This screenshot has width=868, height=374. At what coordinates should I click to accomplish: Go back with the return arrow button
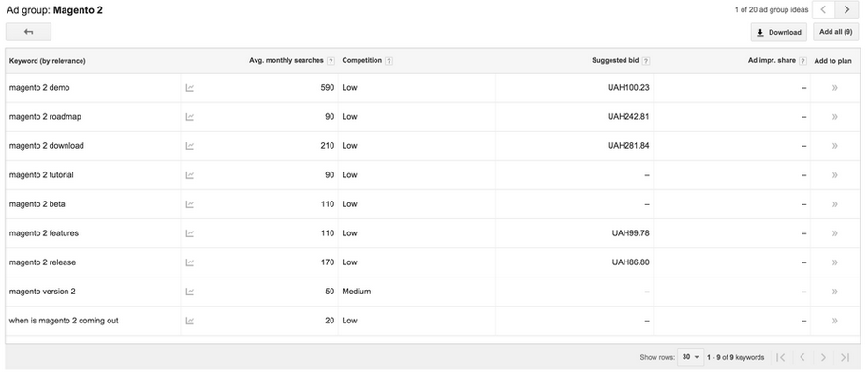pyautogui.click(x=28, y=32)
